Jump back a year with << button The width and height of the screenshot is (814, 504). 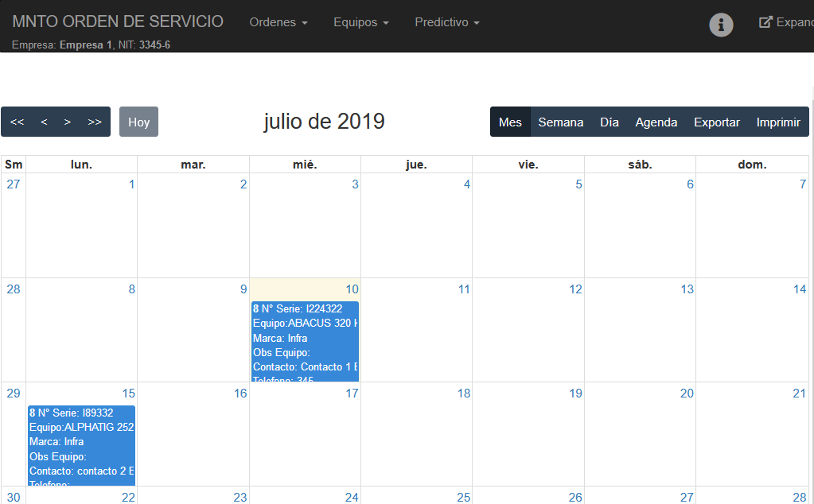point(17,122)
